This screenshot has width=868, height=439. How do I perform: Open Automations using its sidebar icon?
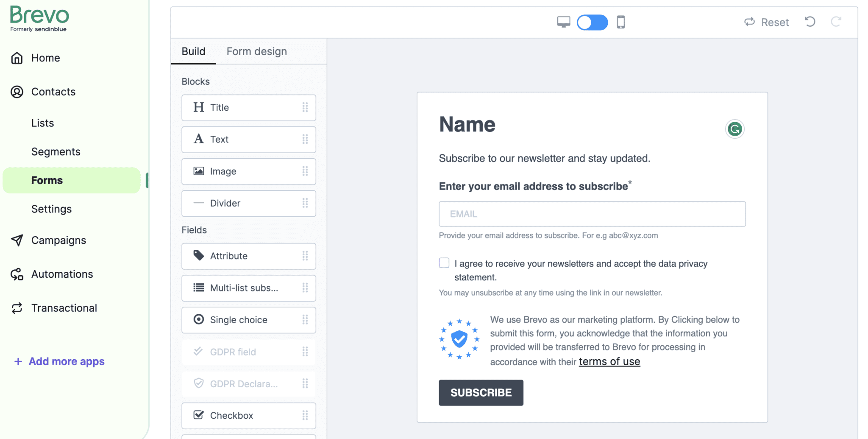coord(17,274)
